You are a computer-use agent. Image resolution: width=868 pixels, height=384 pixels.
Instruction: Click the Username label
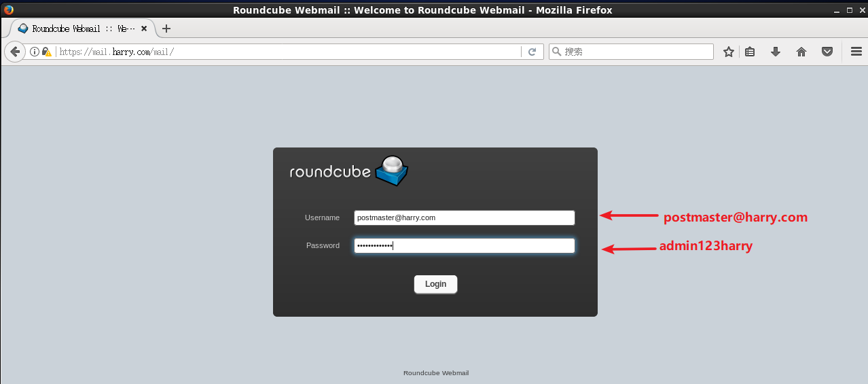322,217
